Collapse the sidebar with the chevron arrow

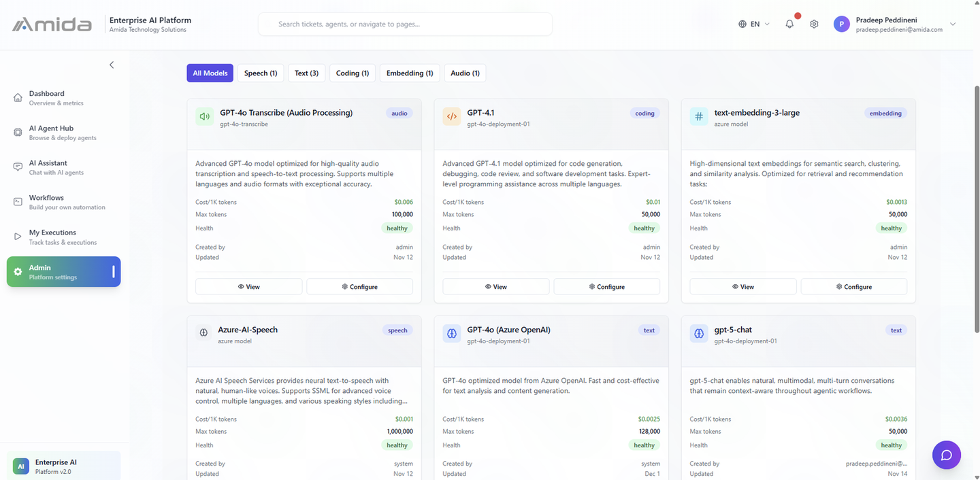pos(112,65)
